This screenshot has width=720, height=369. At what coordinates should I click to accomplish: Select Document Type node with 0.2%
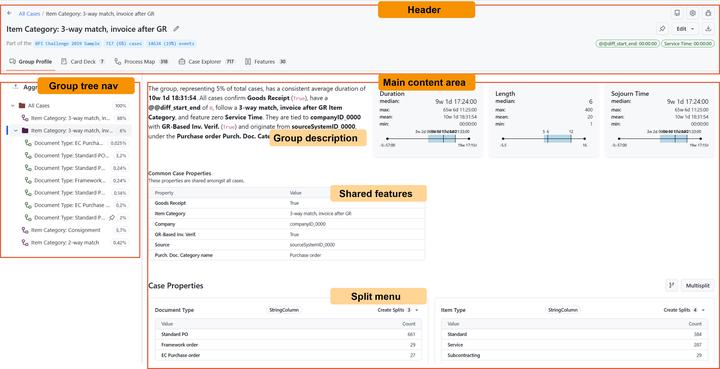click(76, 205)
